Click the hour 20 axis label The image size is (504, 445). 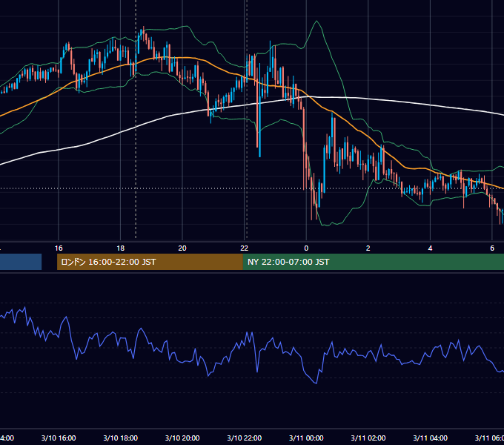182,248
